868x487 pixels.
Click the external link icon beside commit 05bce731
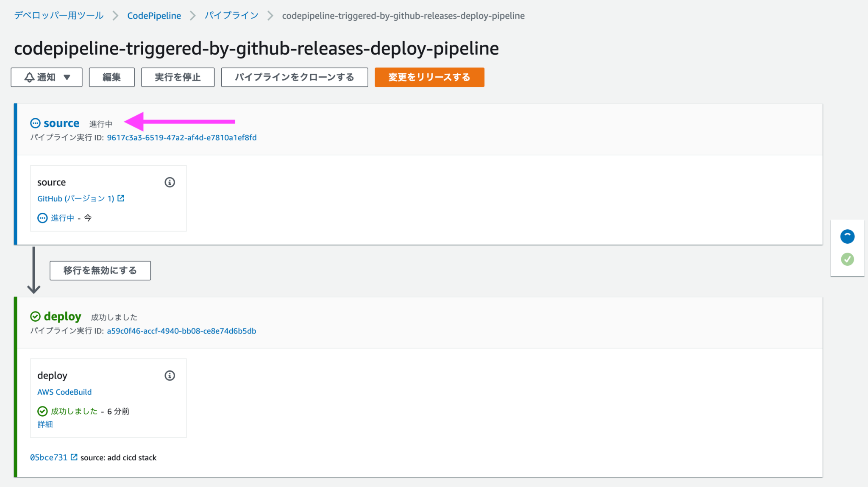[75, 457]
